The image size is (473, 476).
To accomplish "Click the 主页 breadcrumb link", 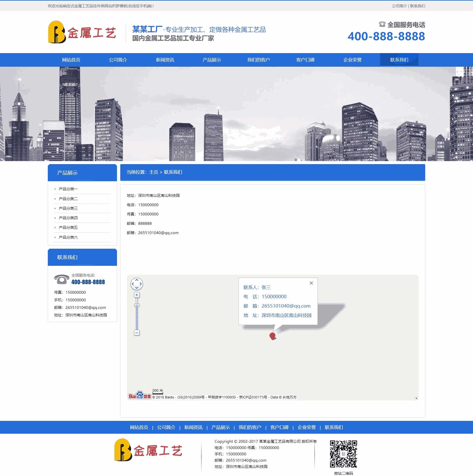I will click(x=154, y=172).
